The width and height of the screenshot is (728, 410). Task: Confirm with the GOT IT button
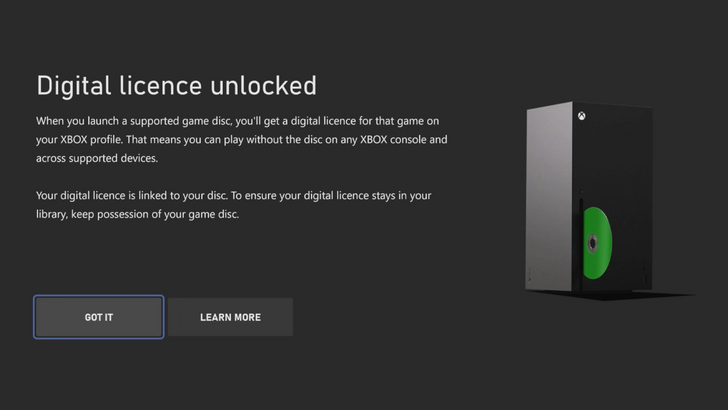pyautogui.click(x=98, y=317)
